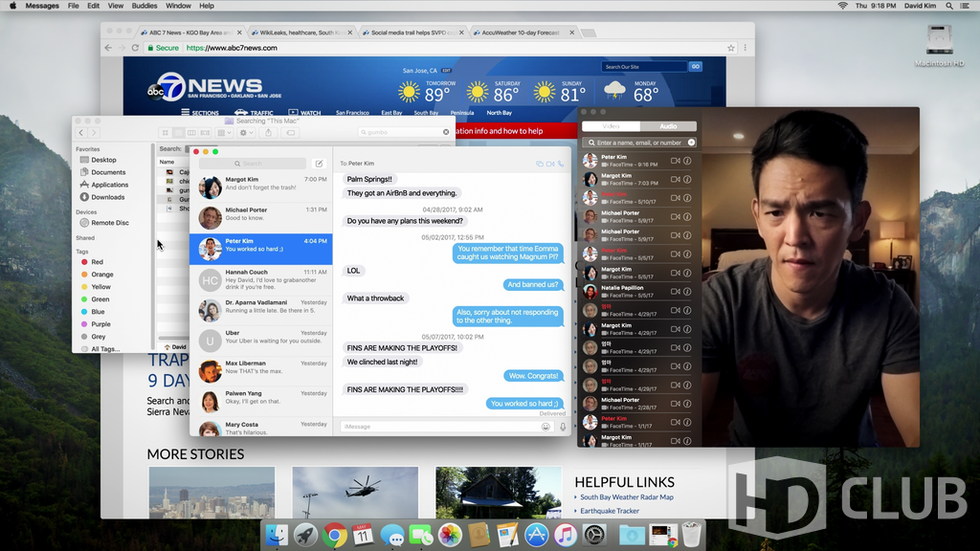Open the Earthquake Tracker link
980x551 pixels.
coord(610,511)
